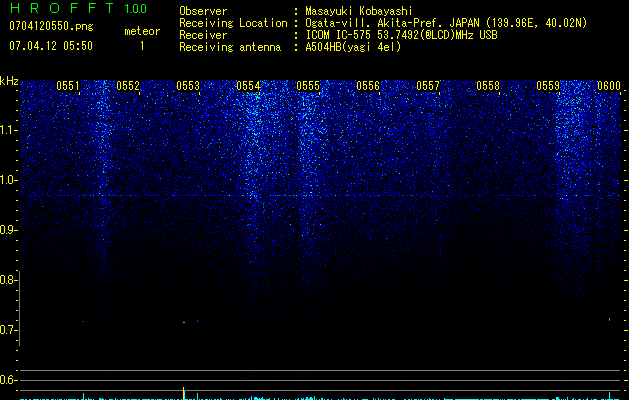Click the 0554 time marker

coord(248,86)
